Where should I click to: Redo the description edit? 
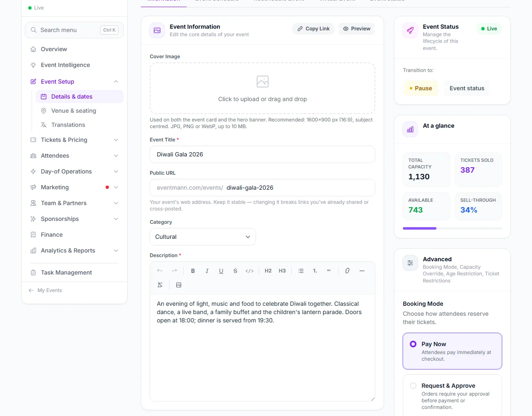pyautogui.click(x=175, y=271)
